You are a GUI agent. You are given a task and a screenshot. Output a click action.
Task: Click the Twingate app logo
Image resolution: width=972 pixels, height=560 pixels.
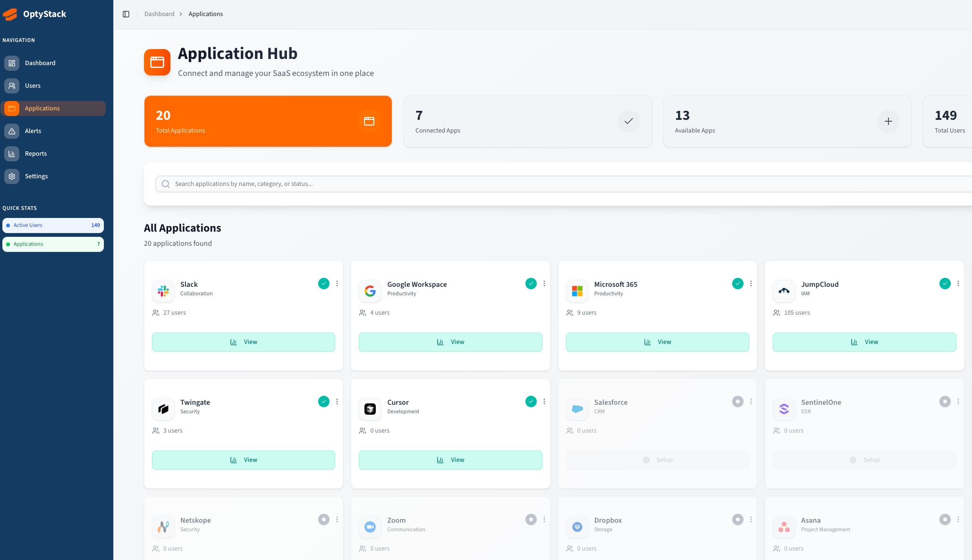tap(163, 409)
